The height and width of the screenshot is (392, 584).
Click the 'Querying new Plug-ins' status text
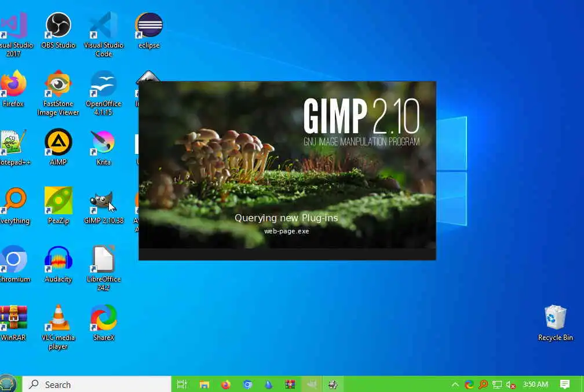[286, 218]
